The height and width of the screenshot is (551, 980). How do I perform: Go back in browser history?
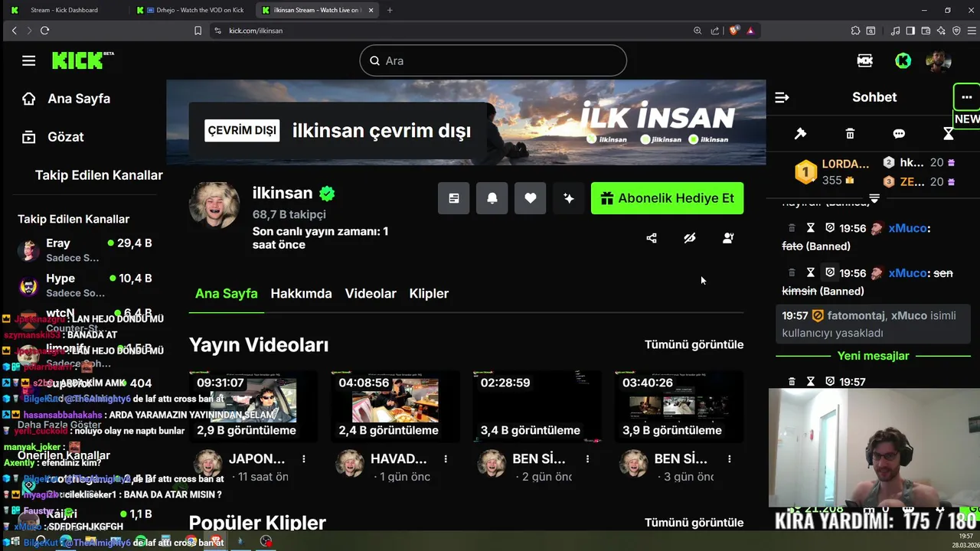14,31
